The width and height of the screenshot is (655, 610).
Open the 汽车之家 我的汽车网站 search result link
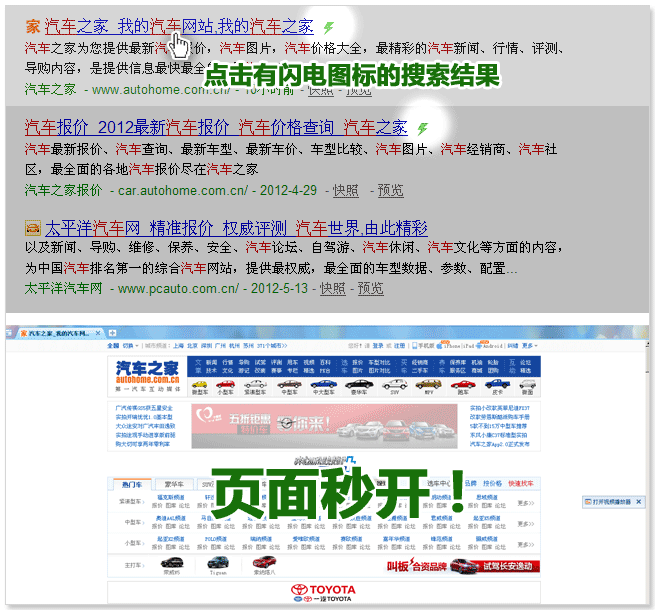tap(179, 27)
